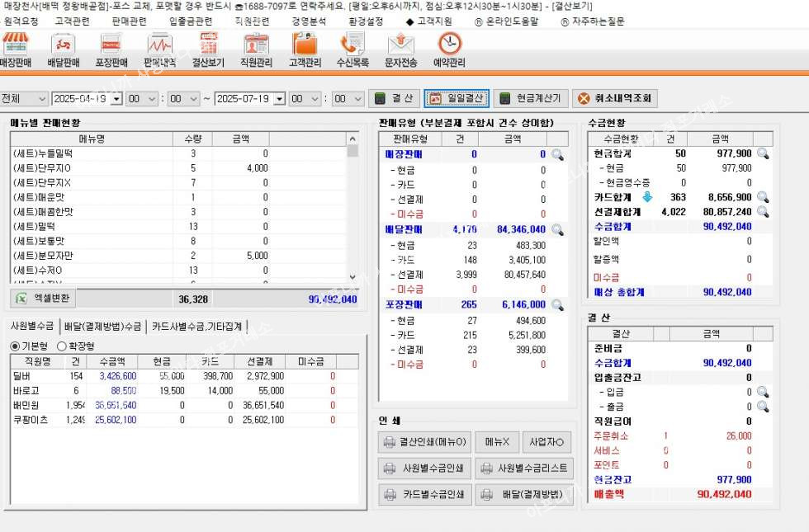This screenshot has height=532, width=809.
Task: Open the 예약관리 reservation management icon
Action: [450, 49]
